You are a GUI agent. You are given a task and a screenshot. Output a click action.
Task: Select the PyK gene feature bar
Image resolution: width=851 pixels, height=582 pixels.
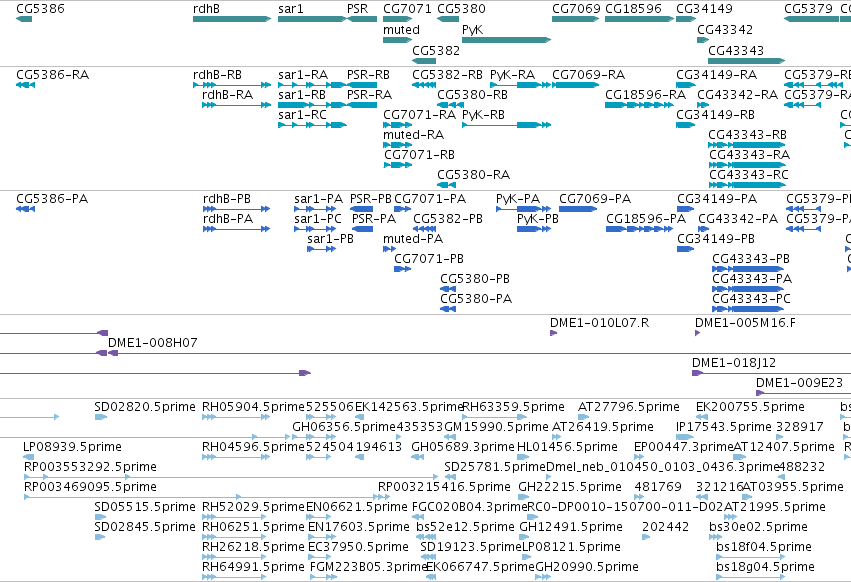pos(506,40)
